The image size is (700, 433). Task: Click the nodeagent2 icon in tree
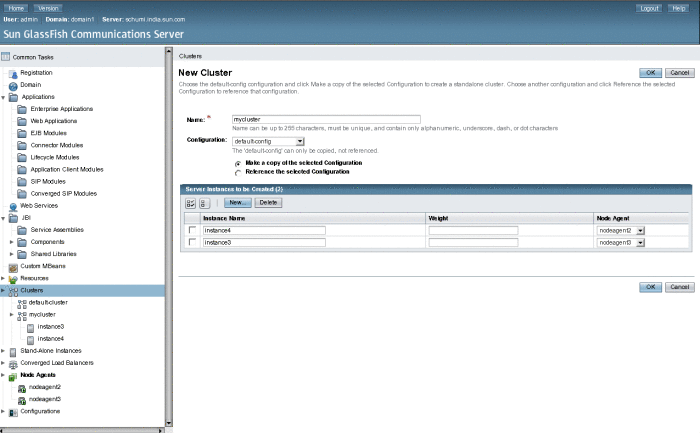(x=22, y=388)
